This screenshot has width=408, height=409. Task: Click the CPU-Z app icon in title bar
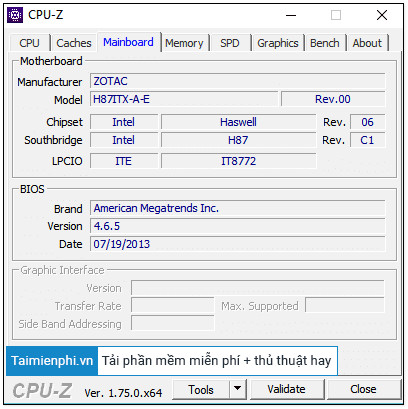click(15, 15)
